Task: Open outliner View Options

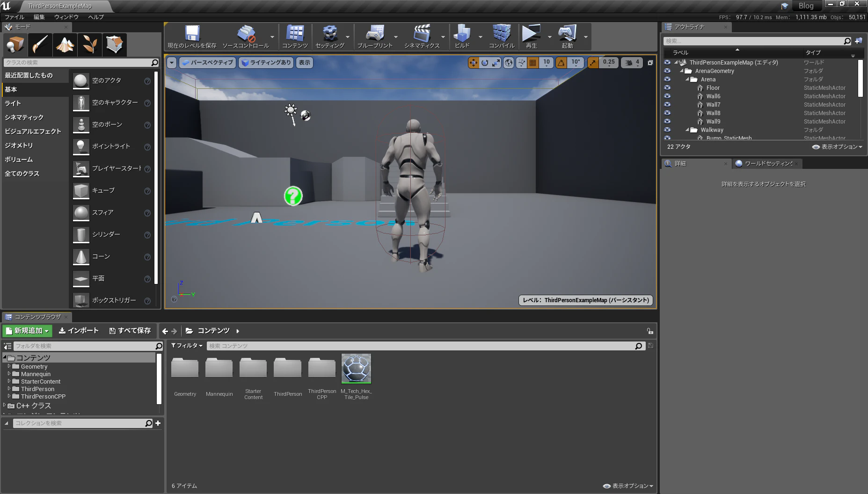Action: click(838, 146)
